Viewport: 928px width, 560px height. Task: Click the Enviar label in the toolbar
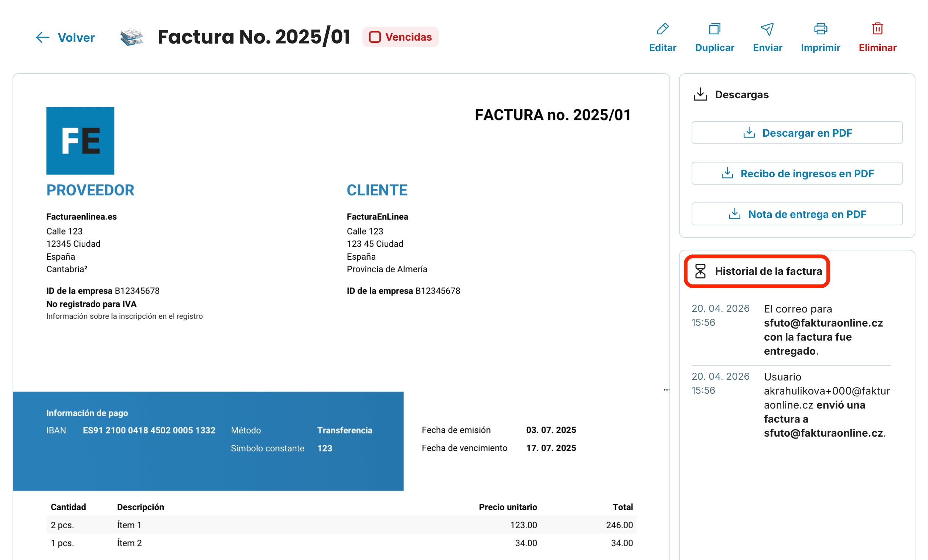(x=768, y=47)
